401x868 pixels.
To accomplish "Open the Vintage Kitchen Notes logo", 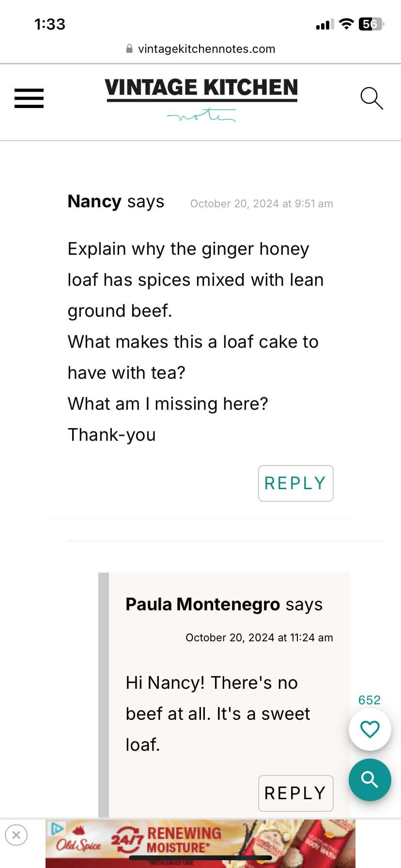I will point(200,98).
